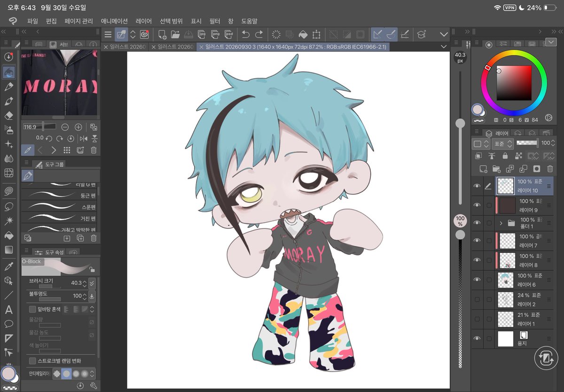This screenshot has height=392, width=564.
Task: Expand the command bar overflow arrow
Action: coord(444,34)
